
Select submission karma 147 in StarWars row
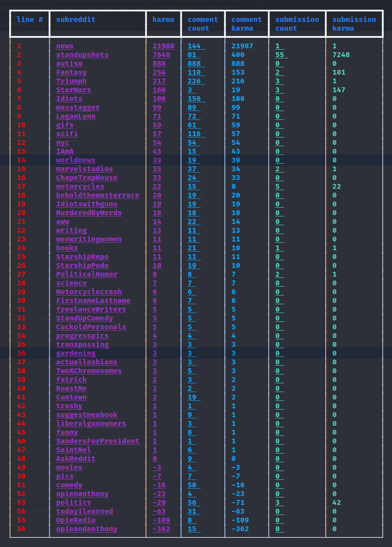pyautogui.click(x=339, y=90)
